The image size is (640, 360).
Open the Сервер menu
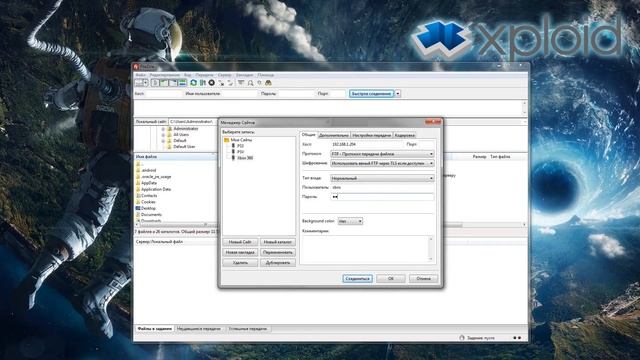point(224,75)
